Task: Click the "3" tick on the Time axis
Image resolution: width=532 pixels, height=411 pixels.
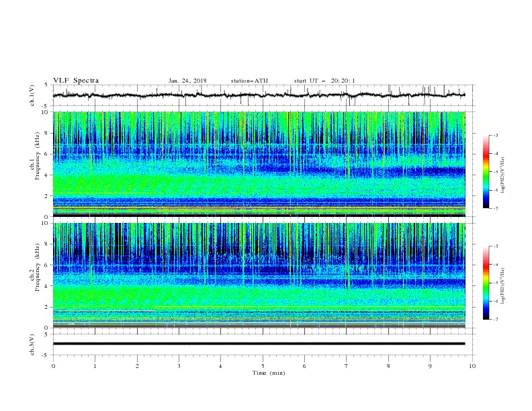Action: pyautogui.click(x=179, y=366)
